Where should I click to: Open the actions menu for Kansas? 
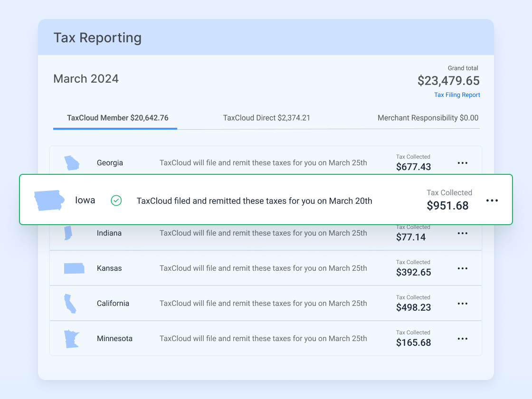pos(462,268)
